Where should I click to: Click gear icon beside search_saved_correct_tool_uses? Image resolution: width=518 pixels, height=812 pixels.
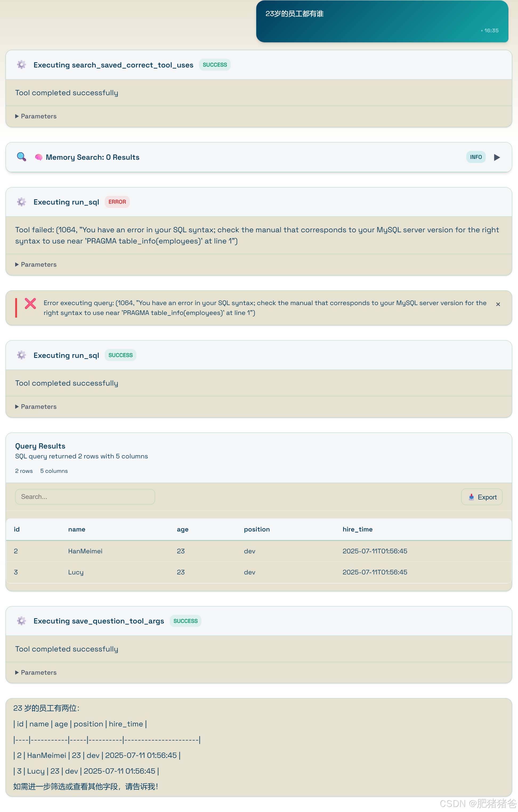click(x=22, y=65)
